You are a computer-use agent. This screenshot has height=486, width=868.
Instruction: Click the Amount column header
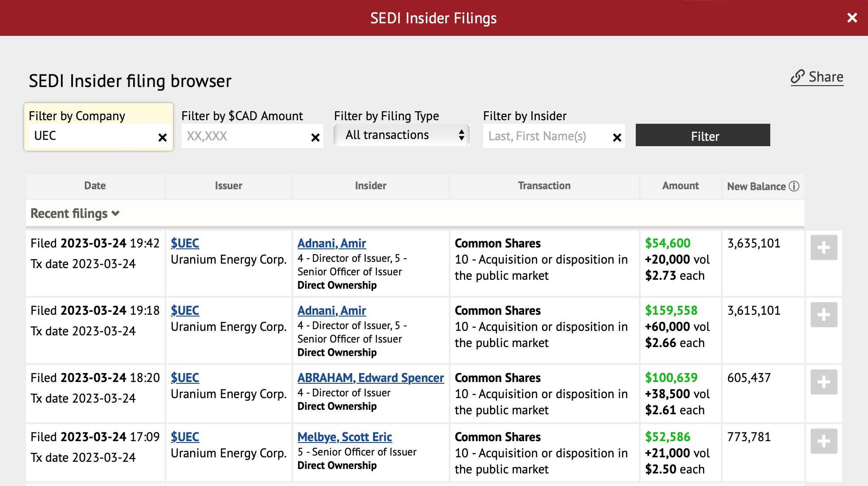click(x=680, y=186)
